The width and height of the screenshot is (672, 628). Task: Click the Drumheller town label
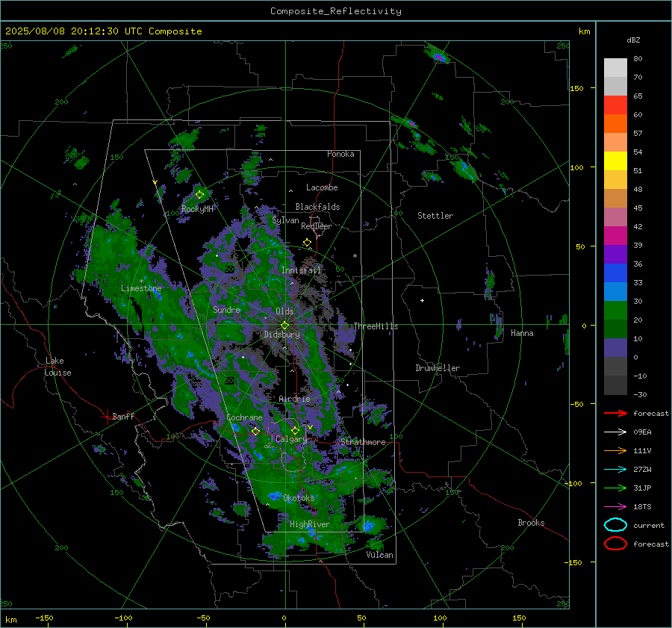(438, 368)
